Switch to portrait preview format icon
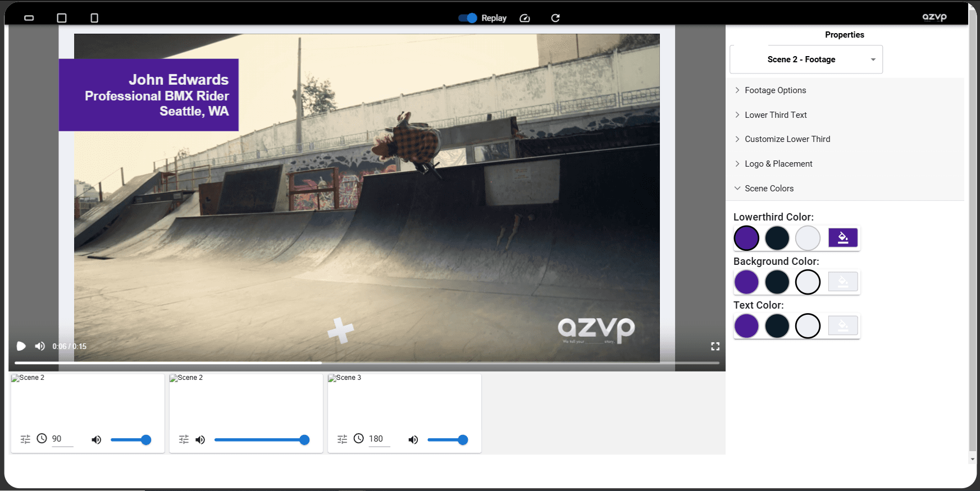Viewport: 980px width, 491px height. [x=94, y=18]
